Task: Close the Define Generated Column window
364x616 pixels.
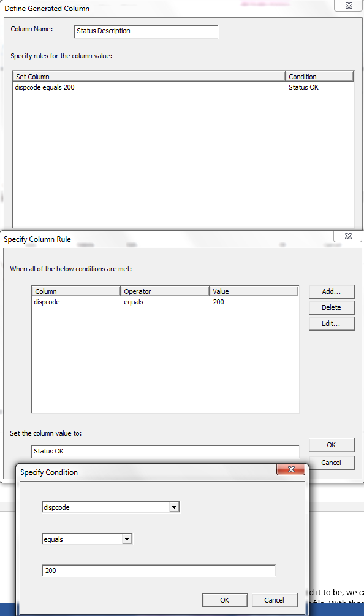Action: pyautogui.click(x=348, y=6)
